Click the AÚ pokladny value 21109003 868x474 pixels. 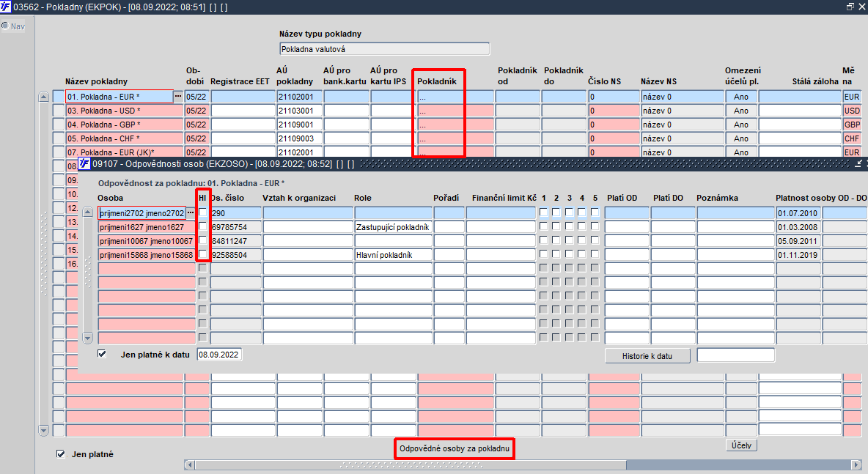[299, 138]
